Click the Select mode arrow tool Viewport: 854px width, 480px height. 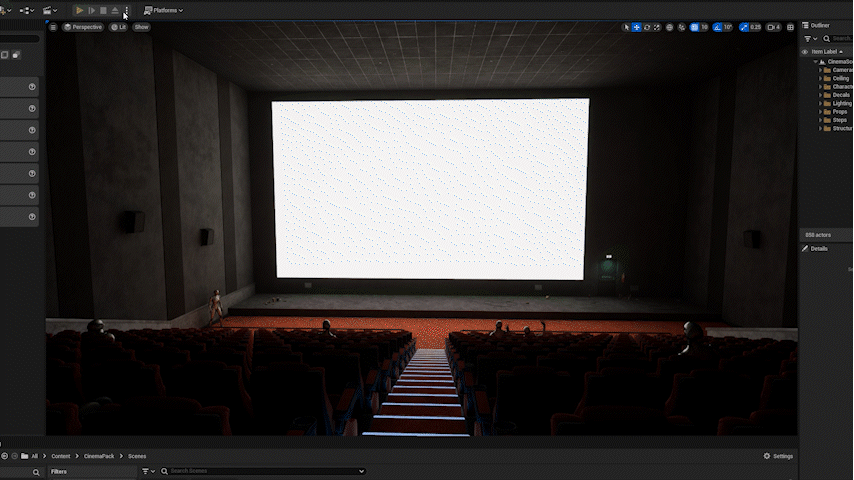tap(627, 27)
